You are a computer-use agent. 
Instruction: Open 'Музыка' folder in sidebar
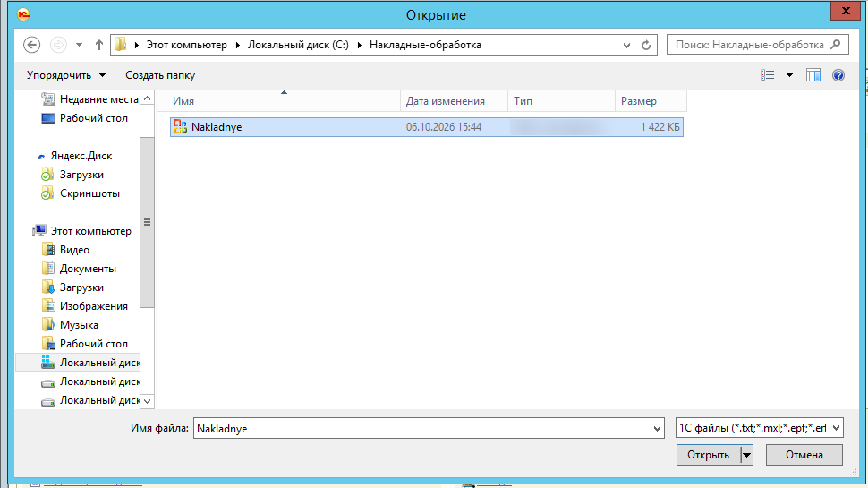tap(79, 325)
